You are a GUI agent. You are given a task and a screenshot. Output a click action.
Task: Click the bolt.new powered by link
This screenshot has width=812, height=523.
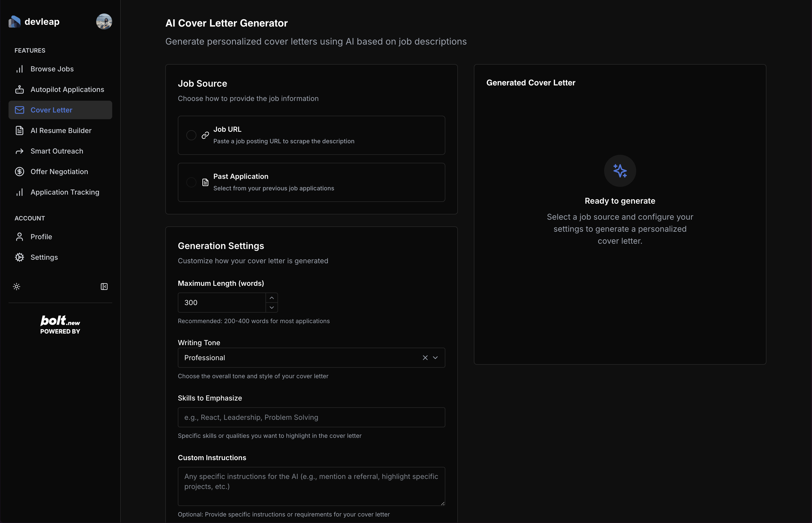(60, 325)
